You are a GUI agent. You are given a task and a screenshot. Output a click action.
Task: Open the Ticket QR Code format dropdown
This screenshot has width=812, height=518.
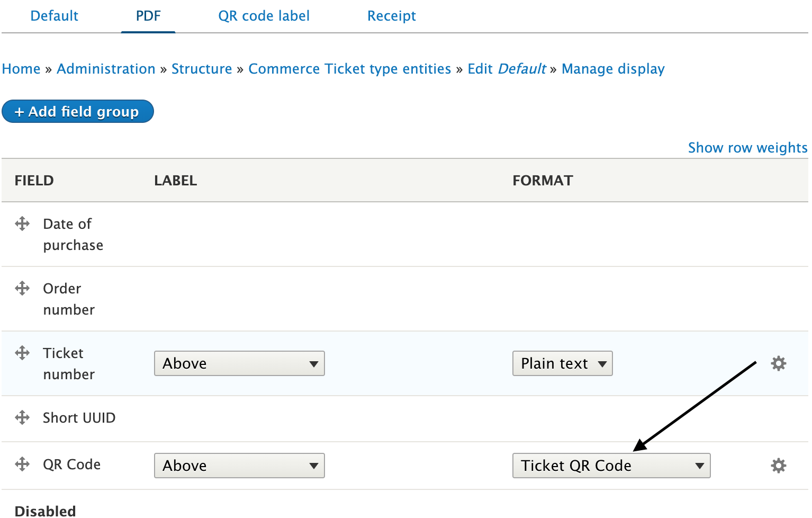(x=611, y=466)
